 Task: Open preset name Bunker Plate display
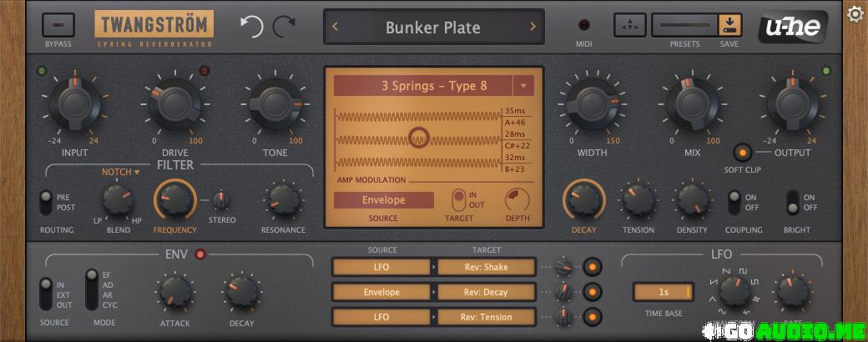tap(433, 28)
